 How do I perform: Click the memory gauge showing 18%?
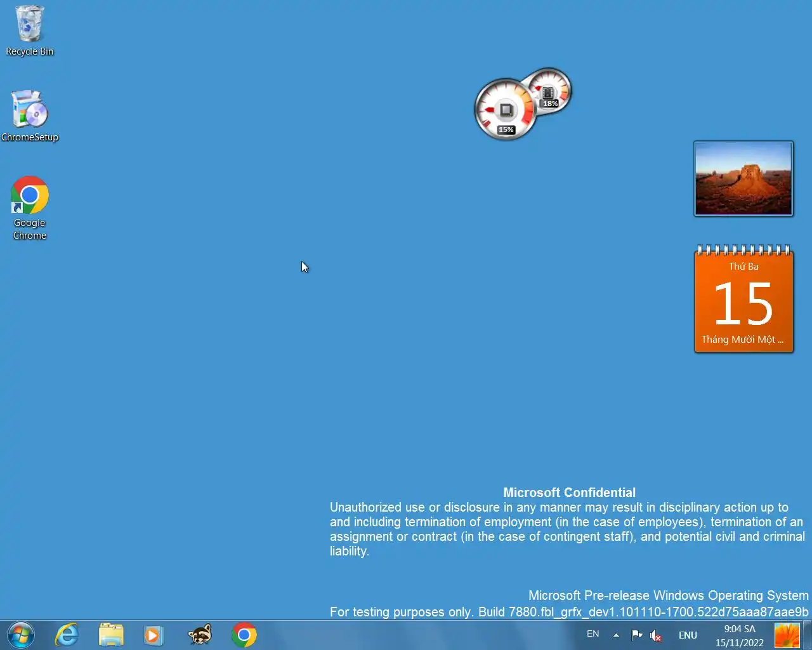click(x=551, y=91)
